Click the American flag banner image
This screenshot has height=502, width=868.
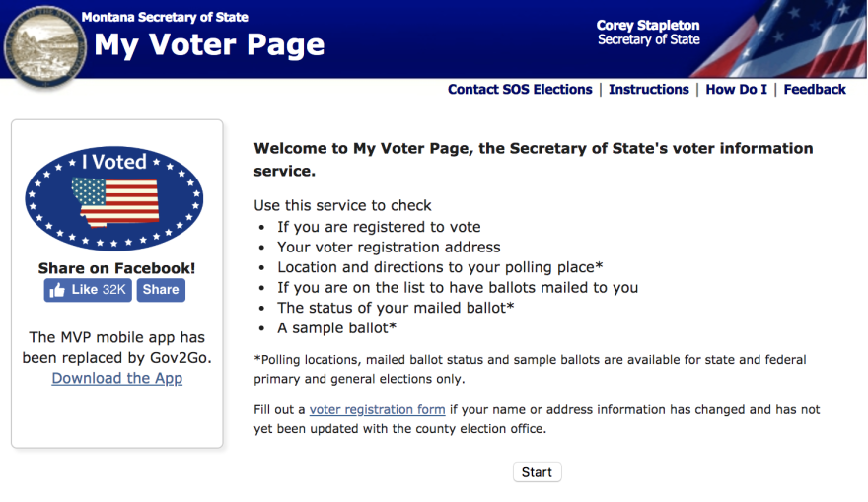pyautogui.click(x=780, y=38)
